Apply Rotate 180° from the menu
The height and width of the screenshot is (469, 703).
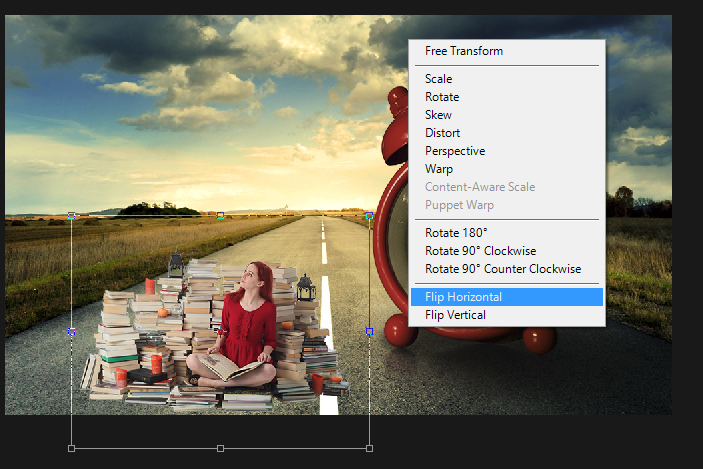[456, 233]
